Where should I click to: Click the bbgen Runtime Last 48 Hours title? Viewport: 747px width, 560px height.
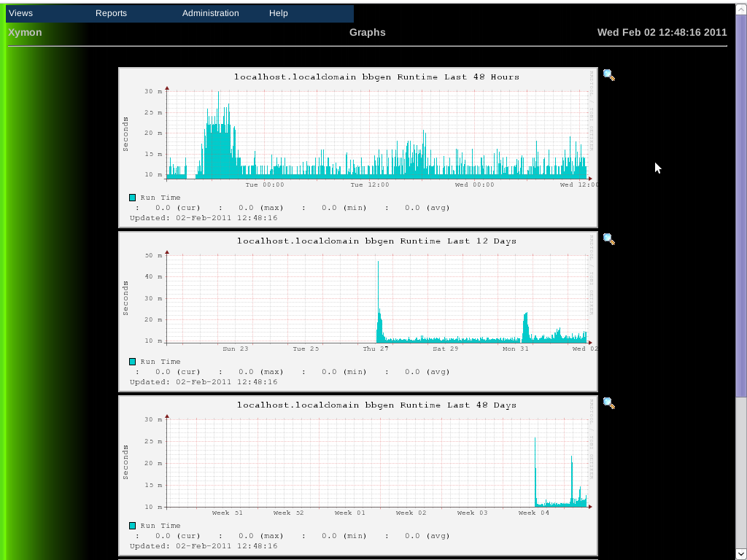tap(376, 77)
